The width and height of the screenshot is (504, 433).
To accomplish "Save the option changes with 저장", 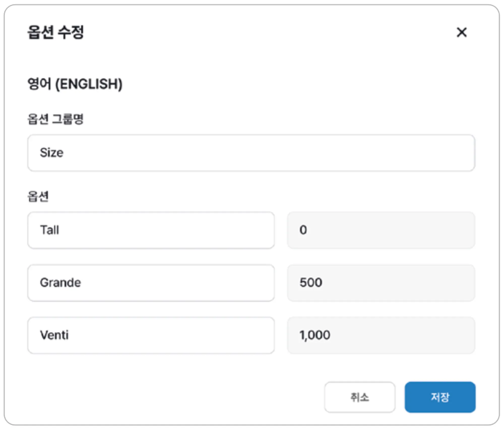I will (x=440, y=397).
